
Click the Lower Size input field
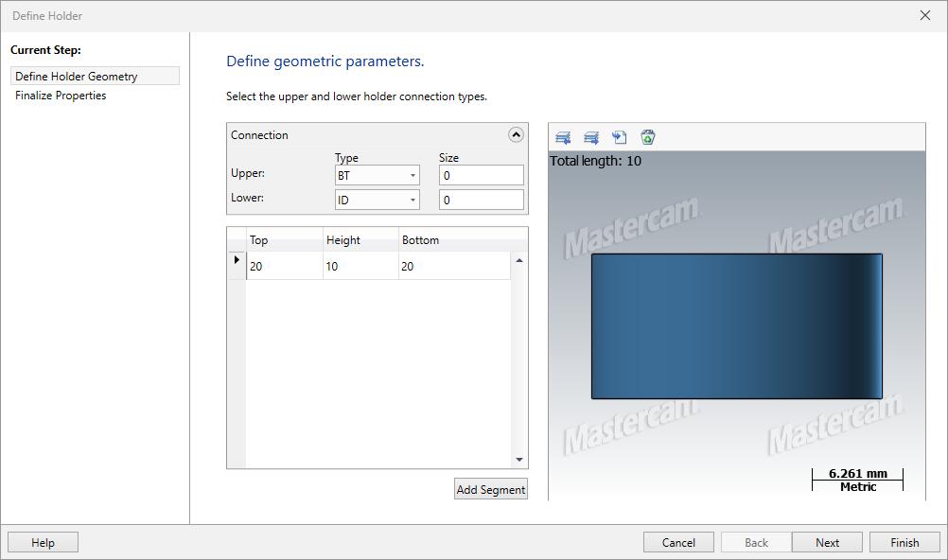pyautogui.click(x=482, y=201)
